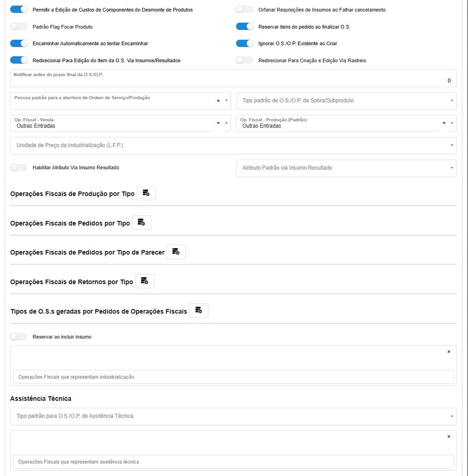Add entry to Operações Fiscais de Pedidos por Tipo
This screenshot has height=476, width=468.
(141, 223)
